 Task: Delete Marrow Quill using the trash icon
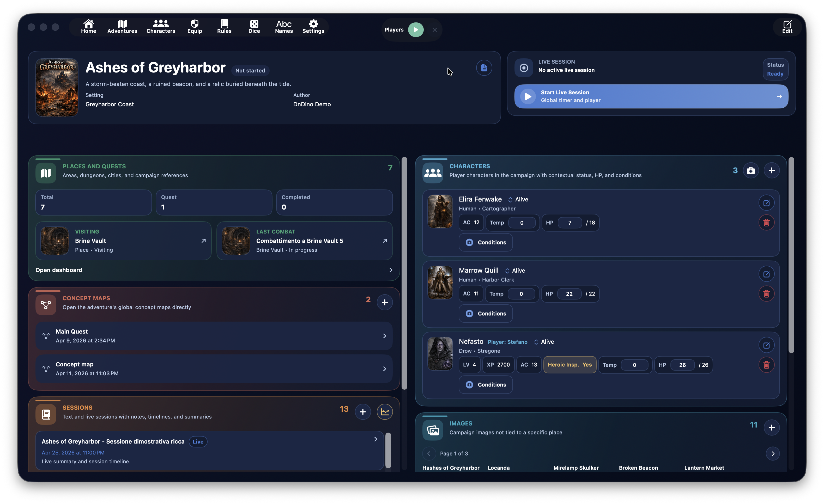[x=766, y=294]
